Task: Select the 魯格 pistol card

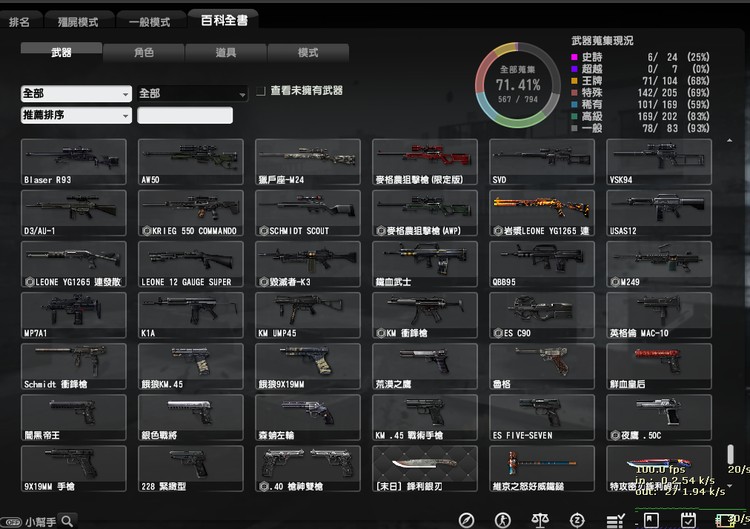Action: 542,366
